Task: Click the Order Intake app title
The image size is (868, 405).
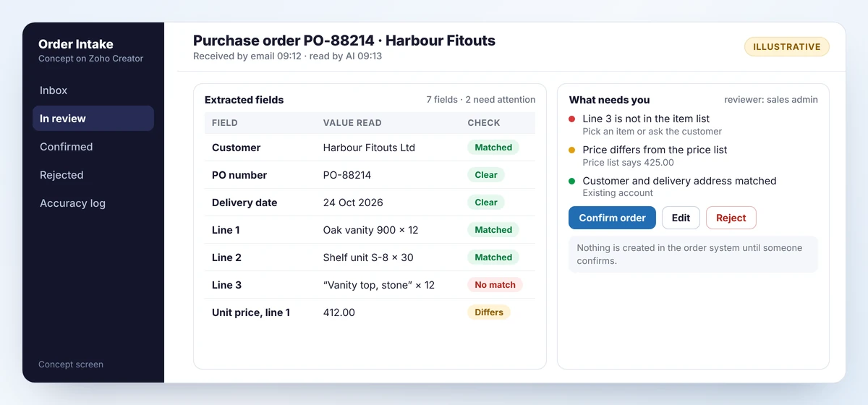Action: coord(76,44)
